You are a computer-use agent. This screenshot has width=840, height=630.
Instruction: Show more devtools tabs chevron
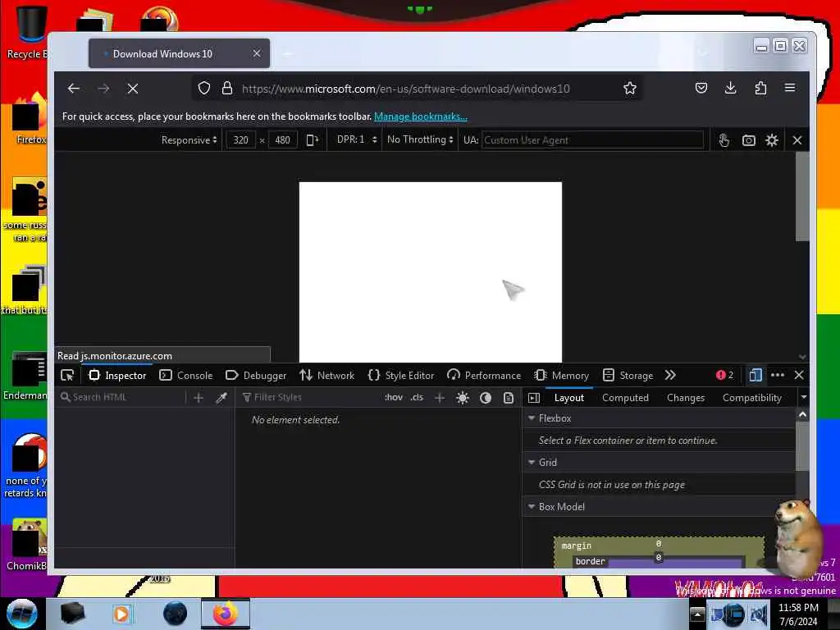670,375
